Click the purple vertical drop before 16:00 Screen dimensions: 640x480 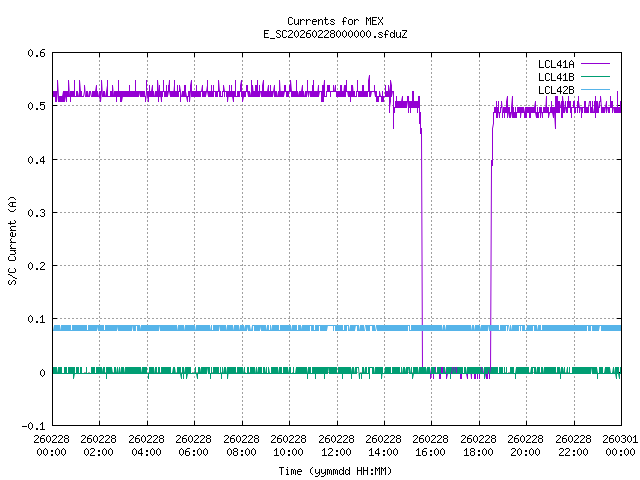[x=422, y=250]
